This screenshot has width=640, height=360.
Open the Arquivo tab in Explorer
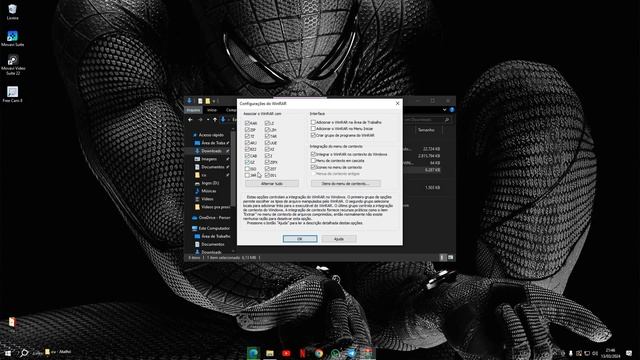193,110
